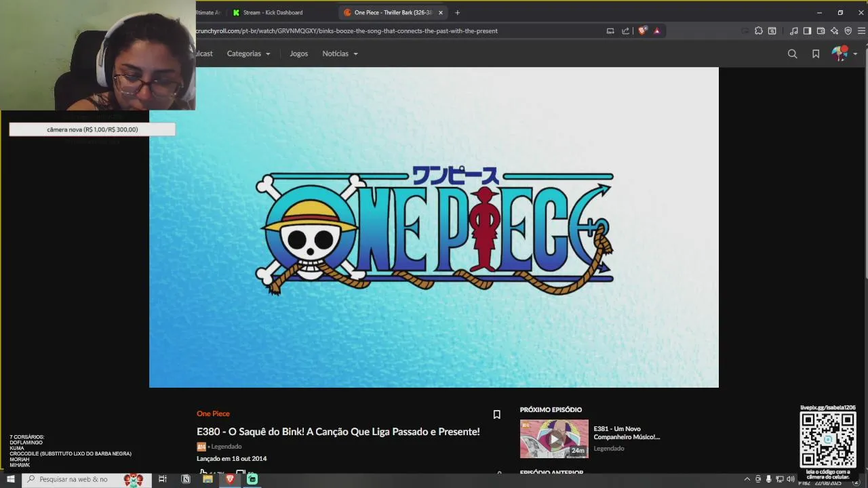868x488 pixels.
Task: Click the address bar URL
Action: pyautogui.click(x=347, y=30)
